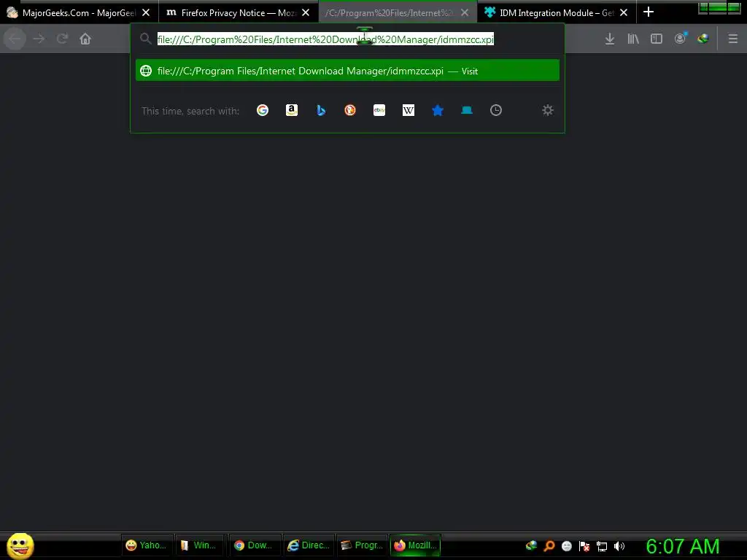
Task: Close the MajorGeeks.Com tab
Action: tap(146, 13)
